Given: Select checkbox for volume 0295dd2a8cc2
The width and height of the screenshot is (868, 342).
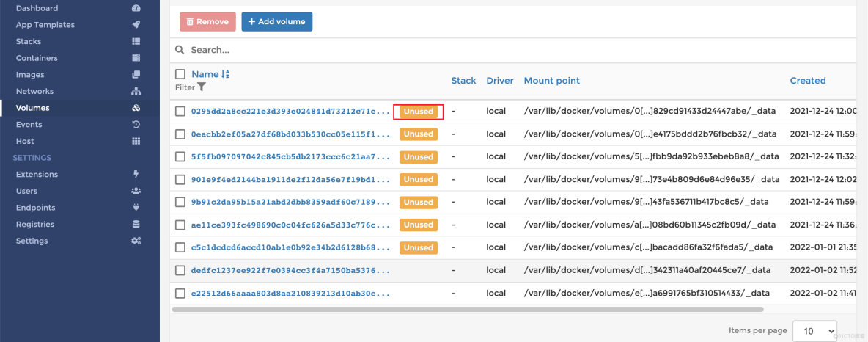Looking at the screenshot, I should coord(180,112).
